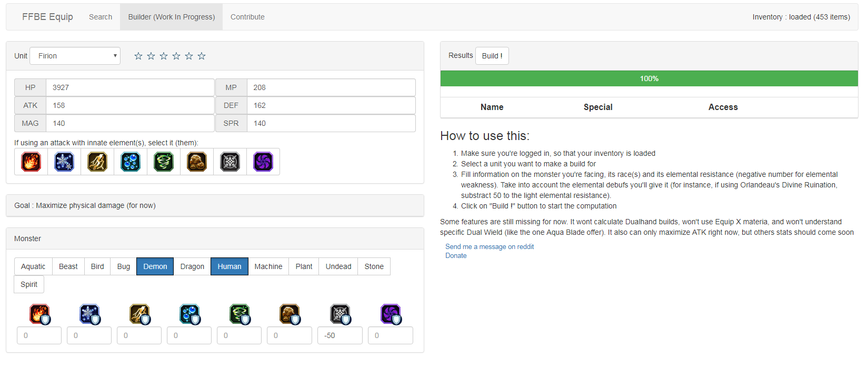
Task: Click the FFBE Equip brand link
Action: point(47,17)
